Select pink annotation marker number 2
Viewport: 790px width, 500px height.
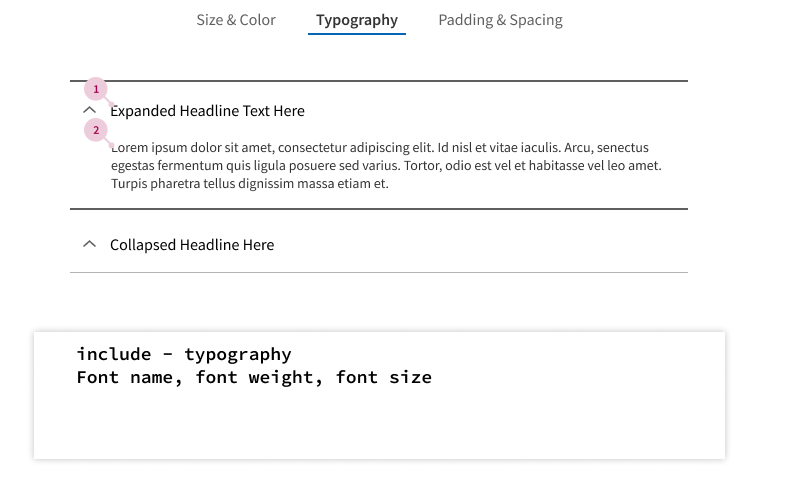[96, 131]
